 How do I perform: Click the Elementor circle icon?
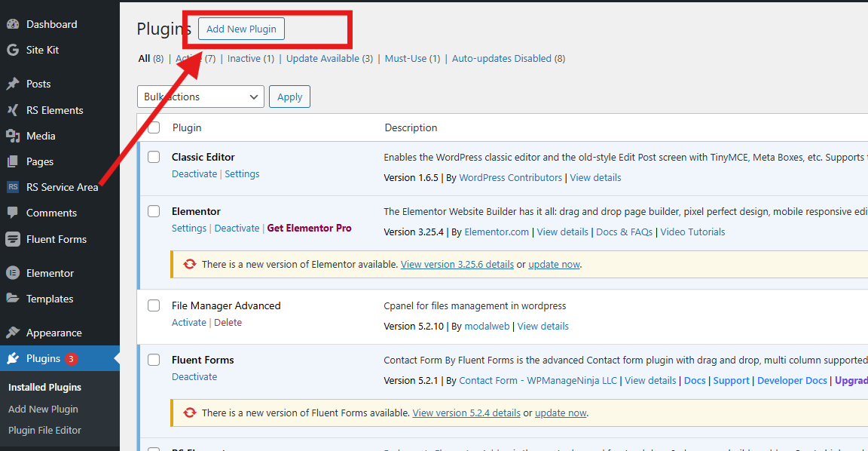[13, 273]
